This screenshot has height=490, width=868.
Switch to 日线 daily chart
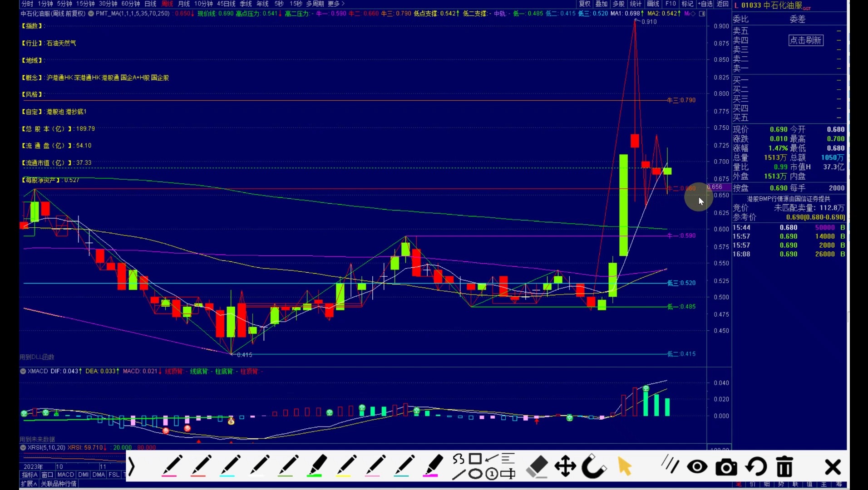coord(150,4)
